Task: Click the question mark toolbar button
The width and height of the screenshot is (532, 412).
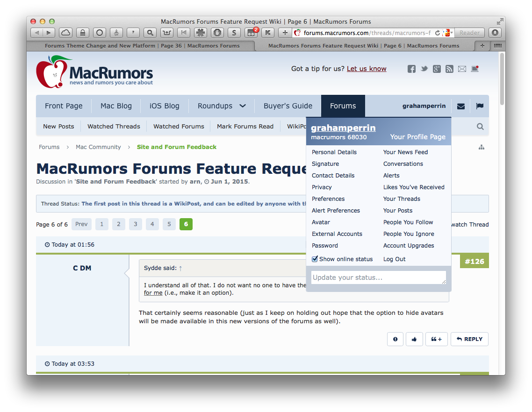Action: click(x=133, y=33)
